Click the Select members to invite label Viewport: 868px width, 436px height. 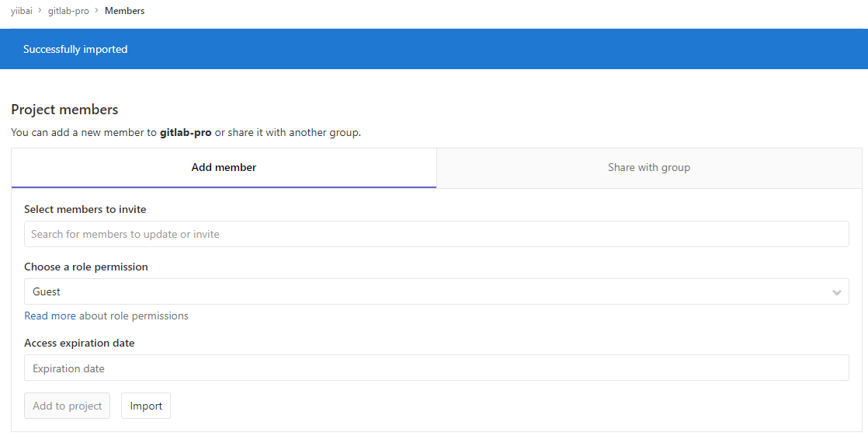click(x=85, y=209)
